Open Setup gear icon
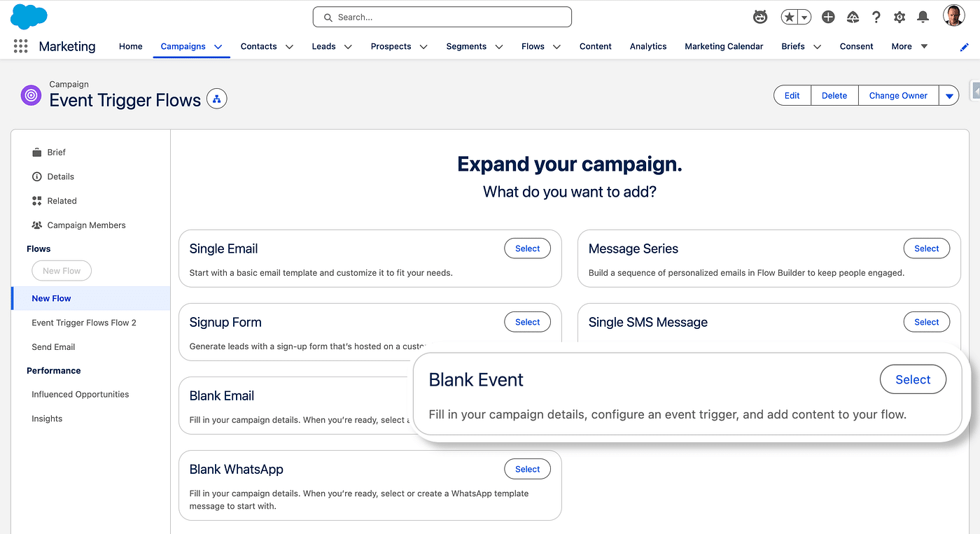980x534 pixels. 899,17
